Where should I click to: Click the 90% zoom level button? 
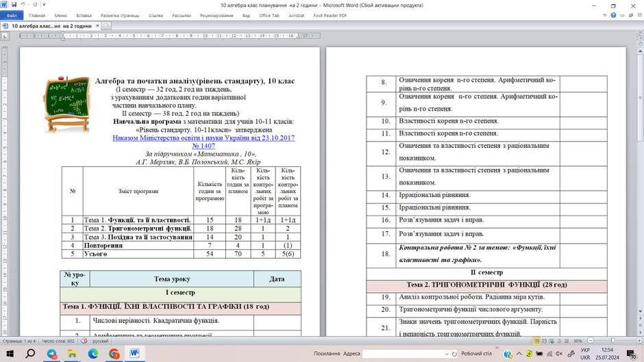[578, 341]
